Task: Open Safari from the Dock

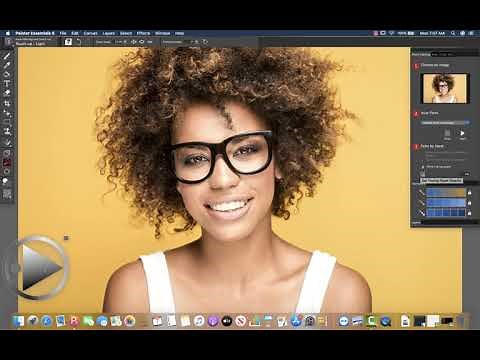Action: (x=47, y=321)
